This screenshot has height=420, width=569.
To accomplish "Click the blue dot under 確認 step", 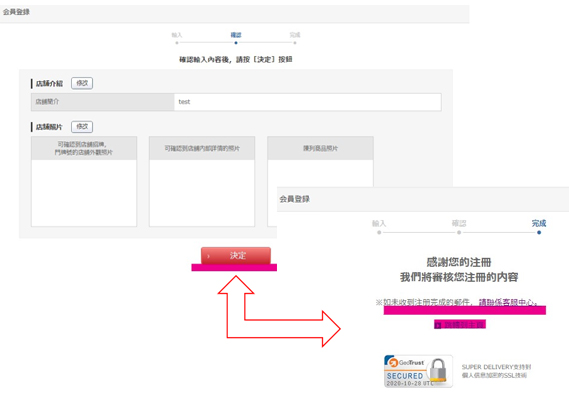I will click(x=236, y=43).
